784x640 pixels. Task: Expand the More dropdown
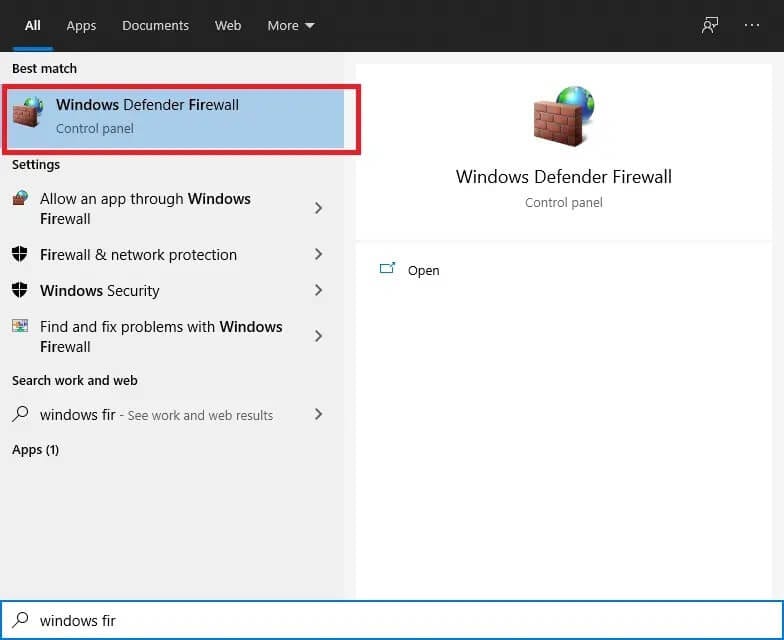[x=290, y=26]
